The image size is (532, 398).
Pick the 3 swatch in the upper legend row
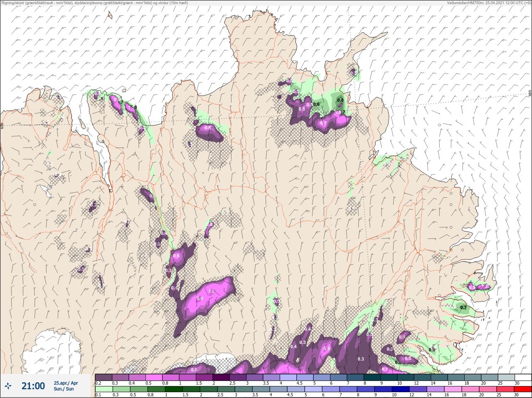(x=255, y=377)
